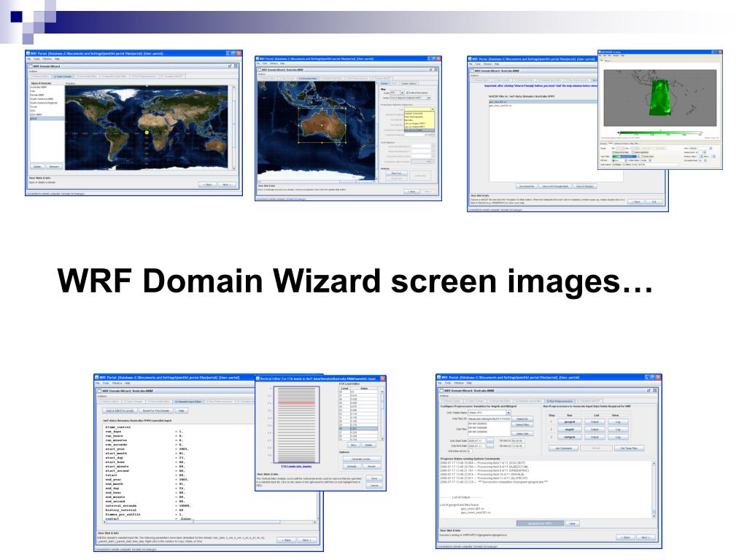Image resolution: width=747 pixels, height=560 pixels.
Task: Run the metgrid preprocessor step
Action: click(569, 437)
